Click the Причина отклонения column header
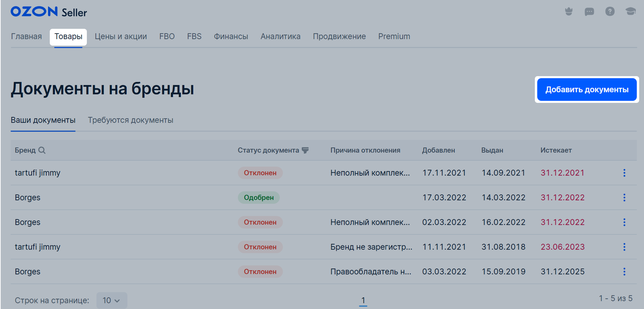The width and height of the screenshot is (644, 309). coord(365,150)
